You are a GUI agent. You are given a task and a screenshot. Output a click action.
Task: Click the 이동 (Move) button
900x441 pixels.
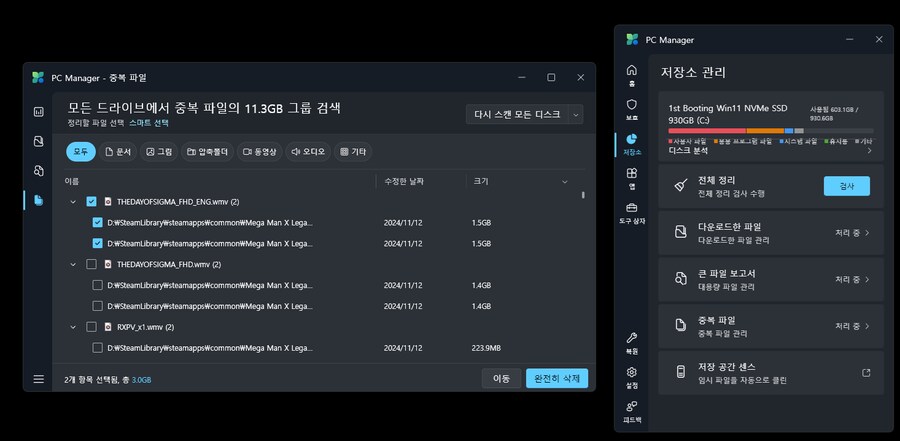coord(501,378)
